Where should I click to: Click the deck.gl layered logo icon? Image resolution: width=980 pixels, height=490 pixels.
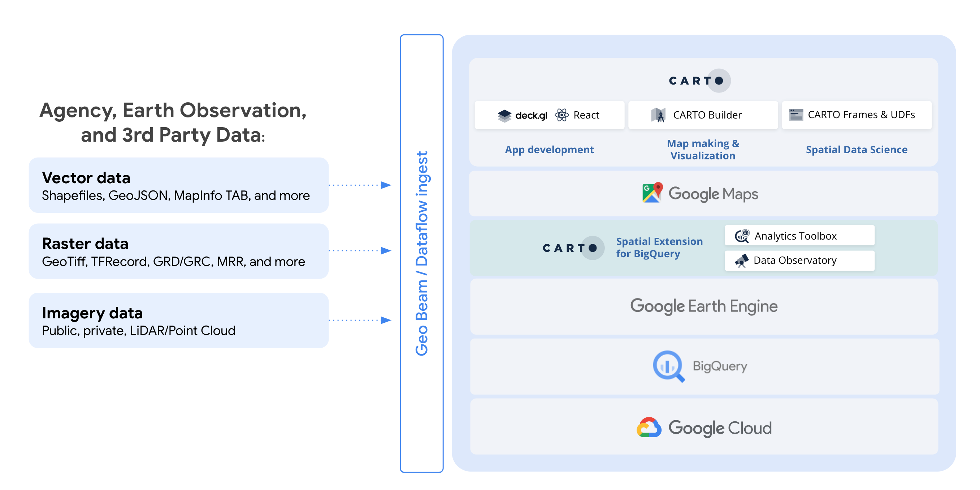point(504,115)
